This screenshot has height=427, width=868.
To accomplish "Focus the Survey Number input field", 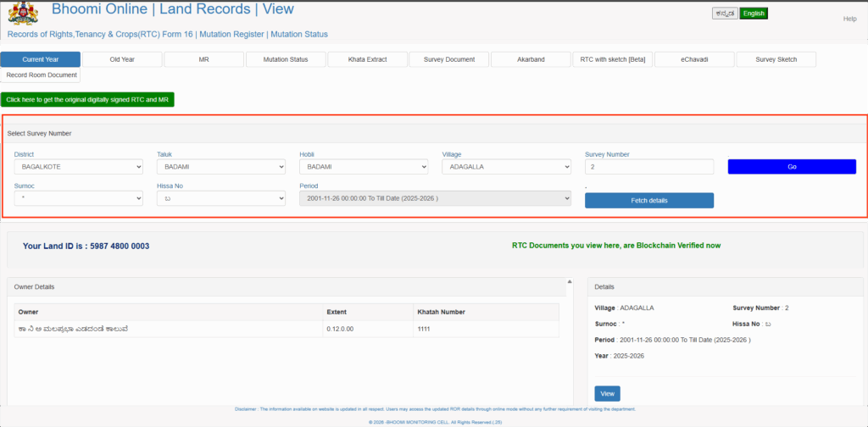I will click(x=649, y=167).
